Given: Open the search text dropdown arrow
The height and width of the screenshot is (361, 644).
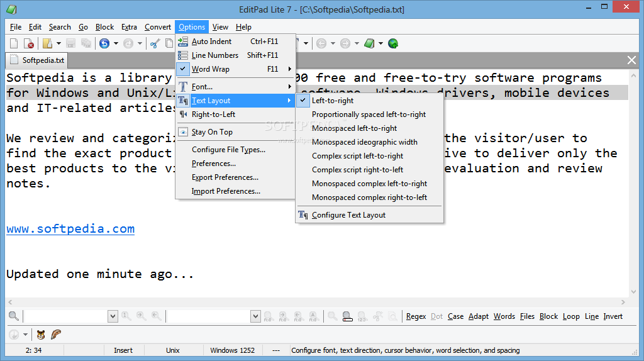Looking at the screenshot, I should point(113,316).
